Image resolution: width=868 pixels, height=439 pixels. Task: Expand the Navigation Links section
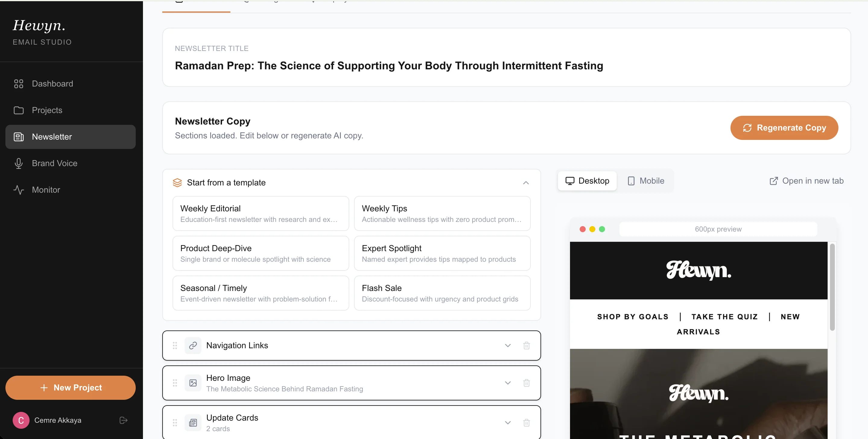tap(508, 345)
